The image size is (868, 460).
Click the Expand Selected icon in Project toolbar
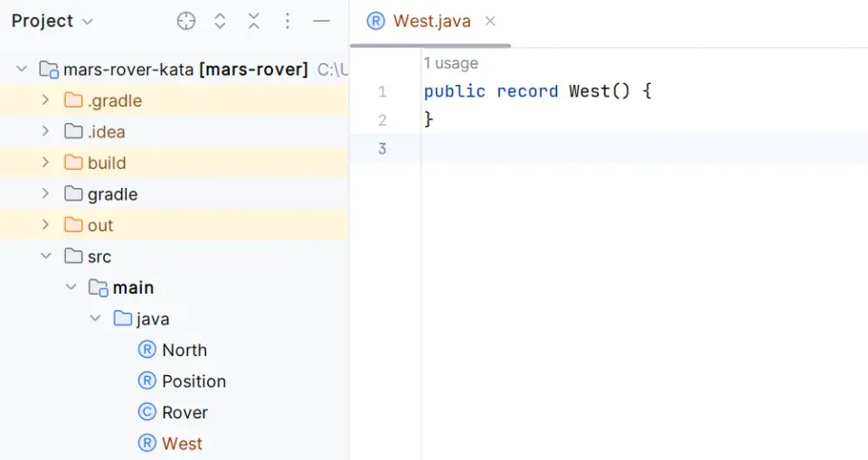220,21
